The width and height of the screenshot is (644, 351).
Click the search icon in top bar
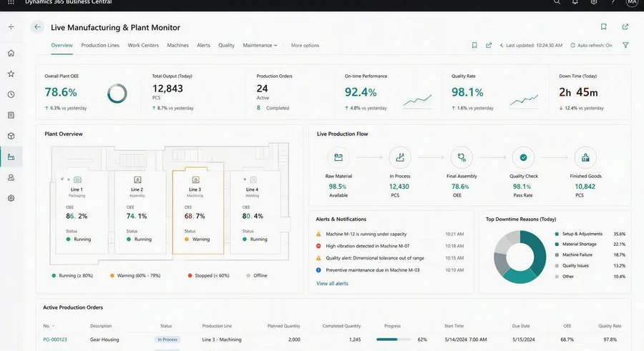point(557,2)
